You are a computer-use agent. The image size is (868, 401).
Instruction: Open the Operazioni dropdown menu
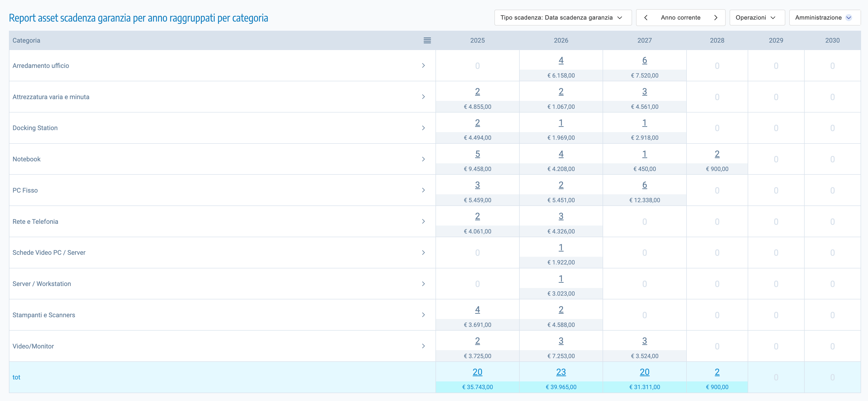click(757, 18)
